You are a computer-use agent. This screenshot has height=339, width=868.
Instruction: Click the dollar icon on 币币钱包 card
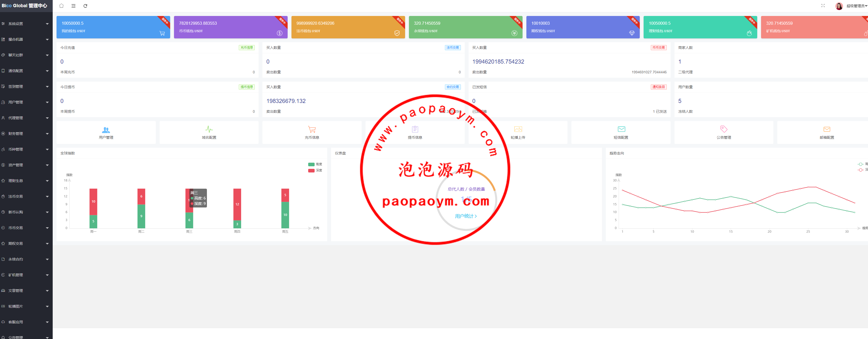280,33
